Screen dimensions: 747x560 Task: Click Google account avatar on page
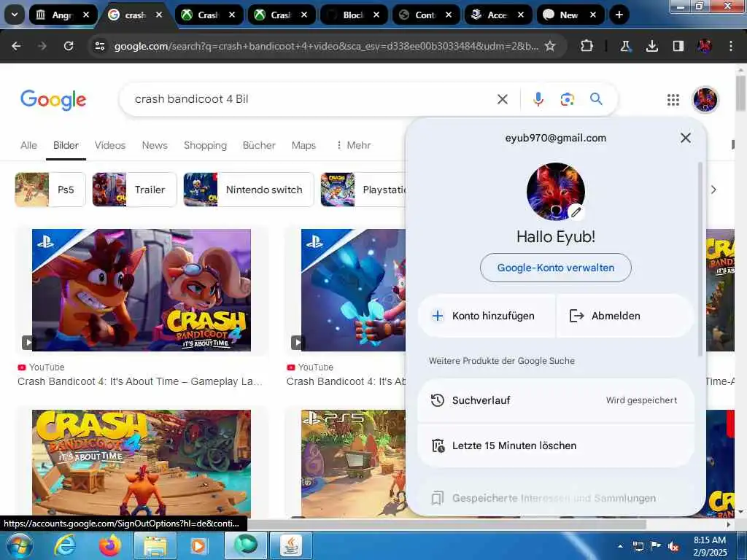[x=705, y=99]
